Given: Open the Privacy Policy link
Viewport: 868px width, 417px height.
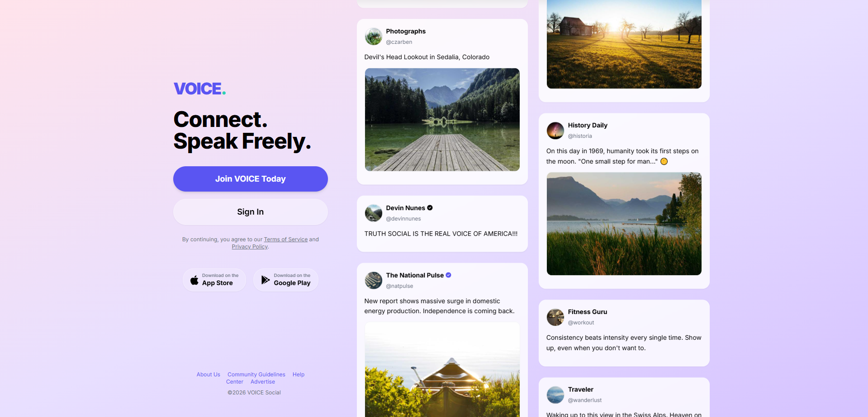Looking at the screenshot, I should [x=250, y=247].
